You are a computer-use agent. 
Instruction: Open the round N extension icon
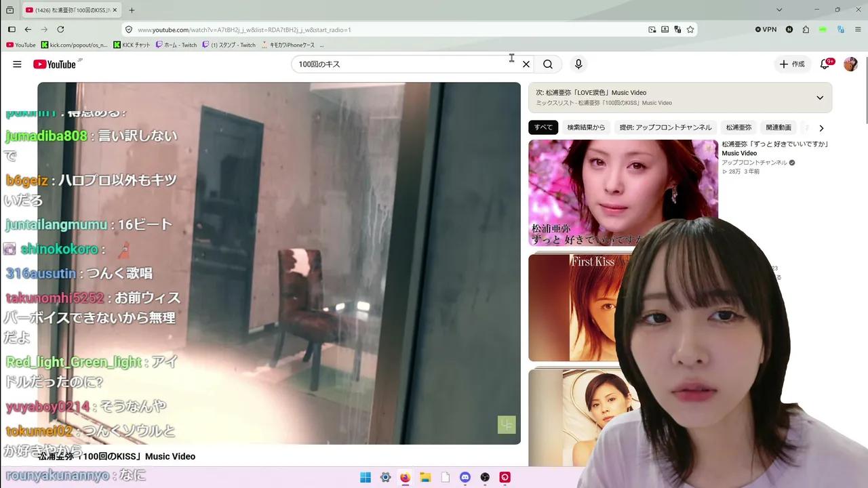(x=789, y=30)
